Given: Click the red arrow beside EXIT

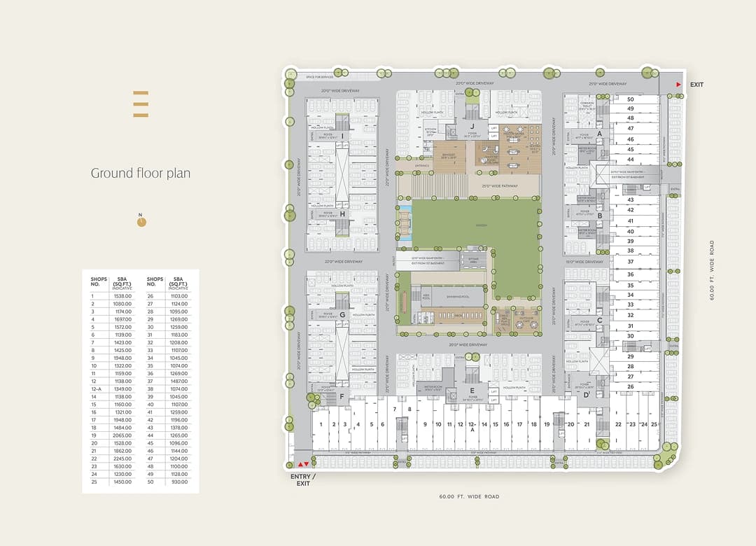Looking at the screenshot, I should [678, 85].
